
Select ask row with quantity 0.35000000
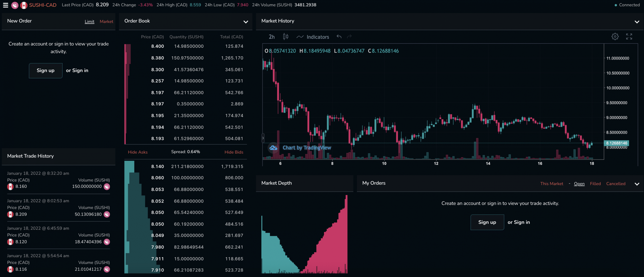click(x=186, y=104)
